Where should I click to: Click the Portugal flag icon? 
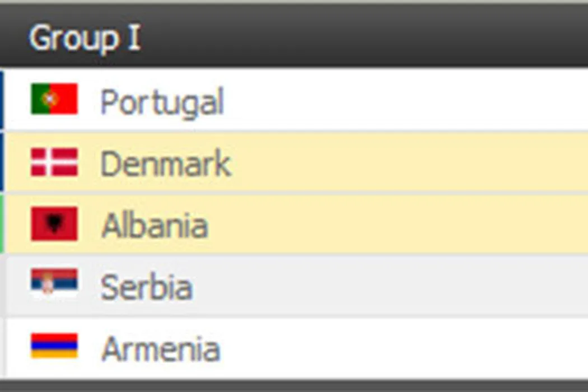click(54, 99)
